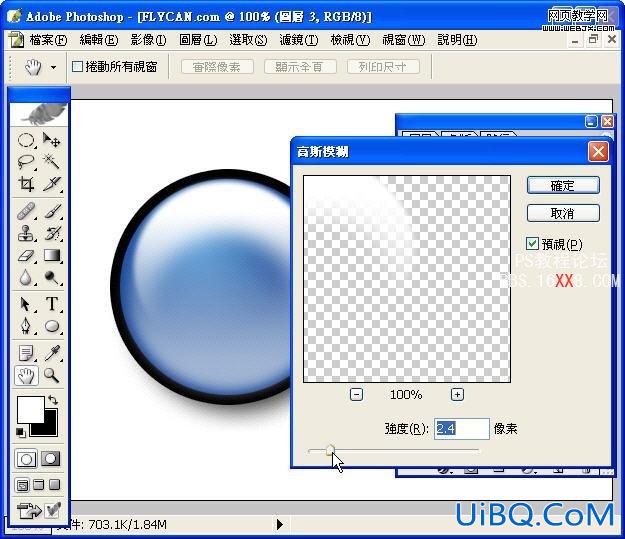Screen dimensions: 625x539
Task: Zoom out the blur preview with minus
Action: (356, 395)
